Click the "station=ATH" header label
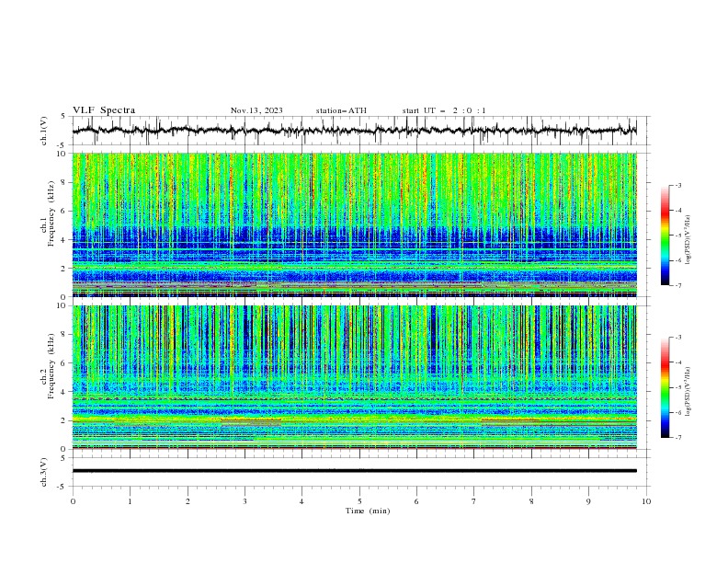The width and height of the screenshot is (728, 563). coord(341,110)
